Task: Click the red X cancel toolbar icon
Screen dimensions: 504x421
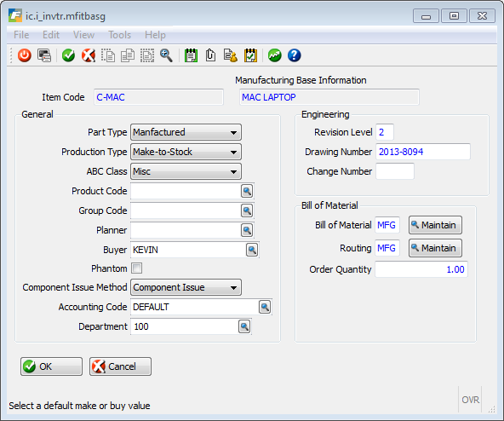Action: 89,55
